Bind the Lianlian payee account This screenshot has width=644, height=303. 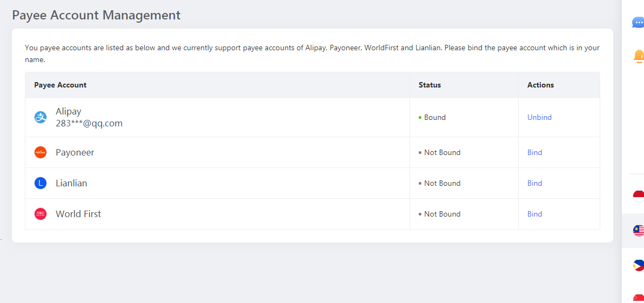pos(535,183)
